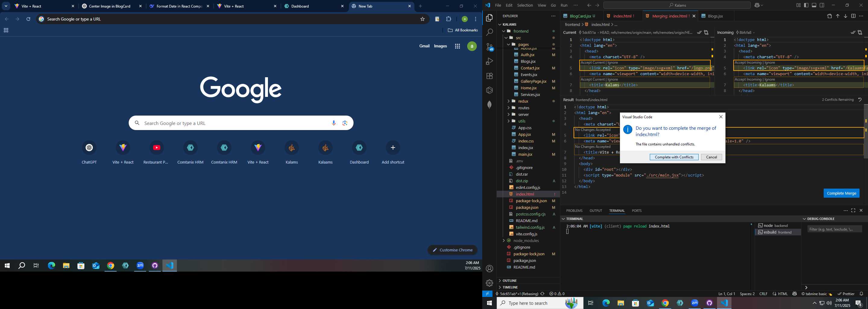Maximize the terminal panel size
The height and width of the screenshot is (309, 868).
pyautogui.click(x=853, y=211)
